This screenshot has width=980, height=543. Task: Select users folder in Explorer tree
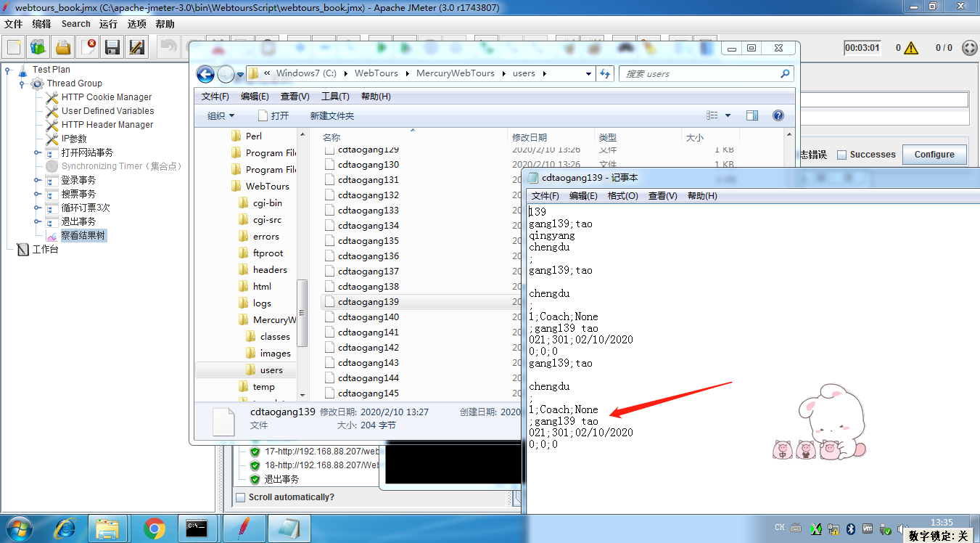[271, 370]
